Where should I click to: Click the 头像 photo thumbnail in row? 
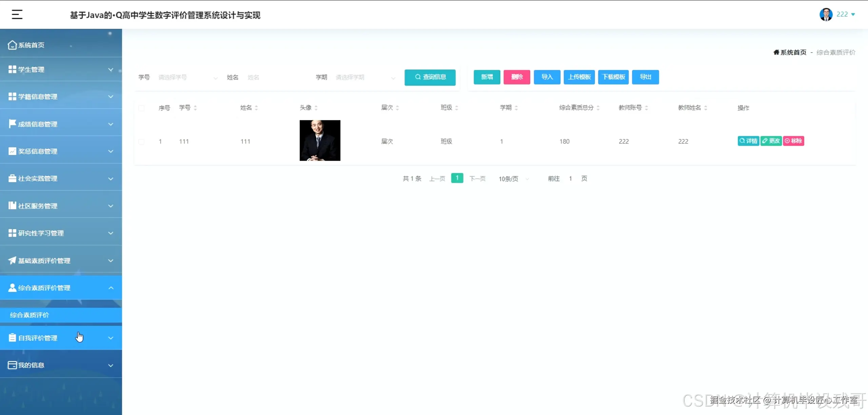[x=320, y=140]
